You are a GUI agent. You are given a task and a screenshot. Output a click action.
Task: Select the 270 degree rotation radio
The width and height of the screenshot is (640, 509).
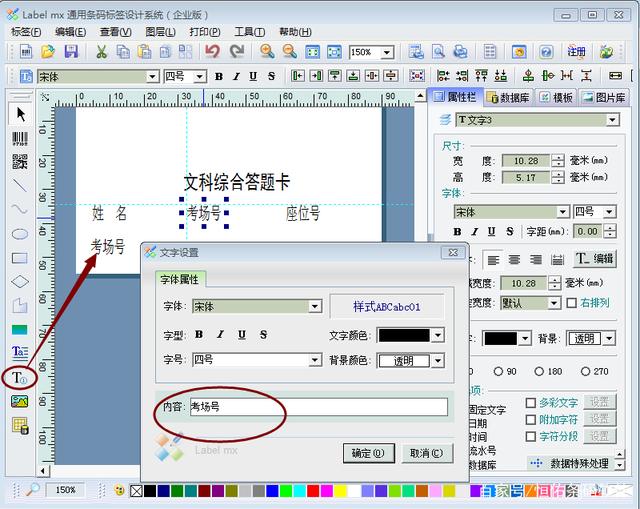coord(585,371)
